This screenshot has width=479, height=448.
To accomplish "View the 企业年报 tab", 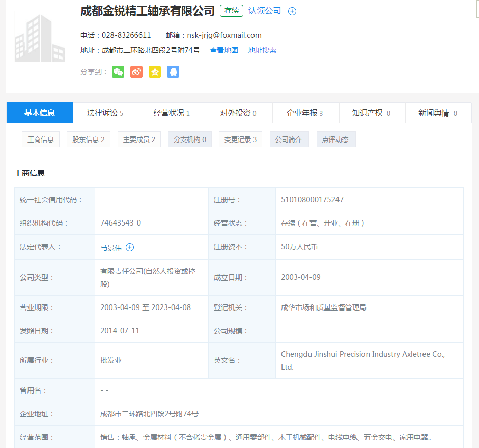I will point(305,113).
